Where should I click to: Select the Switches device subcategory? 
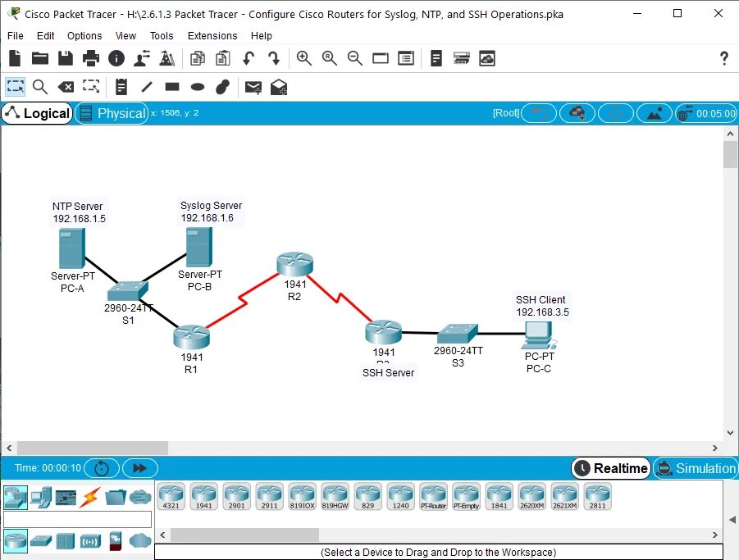[41, 540]
